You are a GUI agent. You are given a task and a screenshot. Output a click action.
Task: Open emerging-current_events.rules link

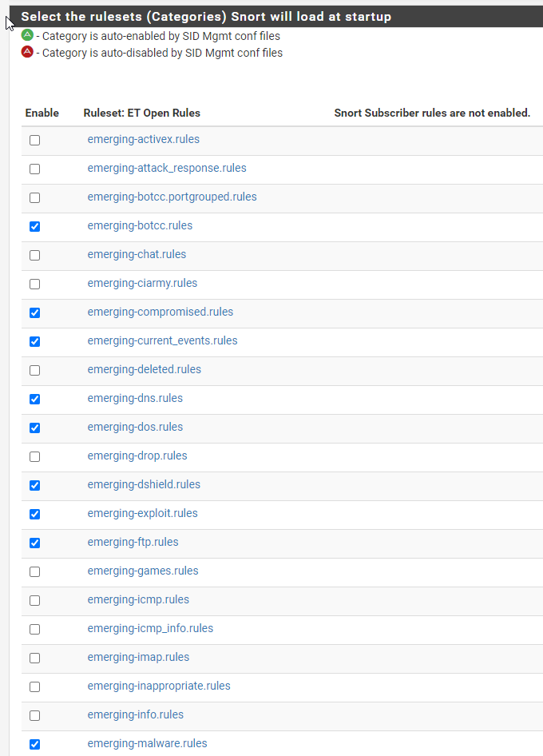coord(162,341)
